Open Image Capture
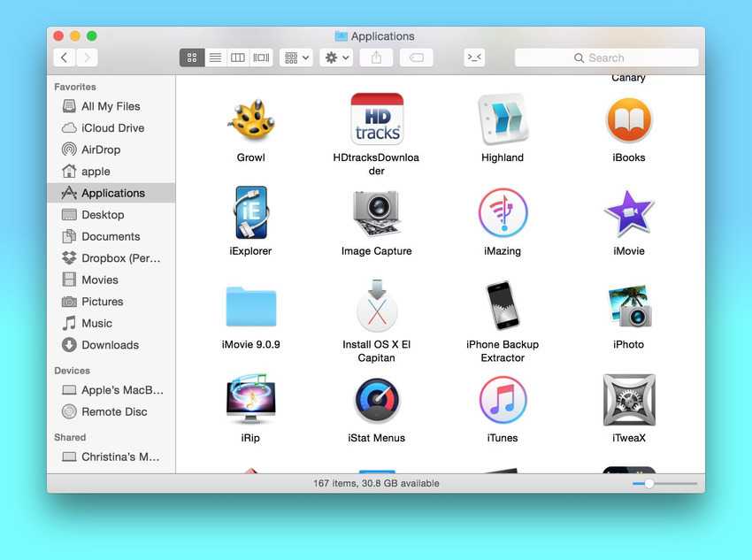This screenshot has width=752, height=560. point(377,212)
